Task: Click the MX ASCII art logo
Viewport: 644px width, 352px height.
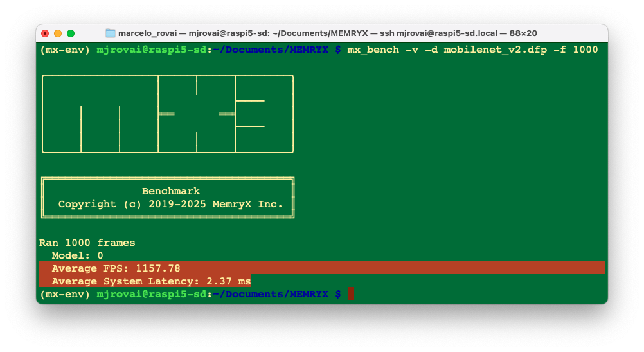Action: pos(167,114)
